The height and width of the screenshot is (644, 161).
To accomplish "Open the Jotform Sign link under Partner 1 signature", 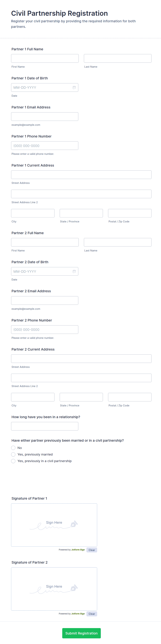I will coord(78,550).
